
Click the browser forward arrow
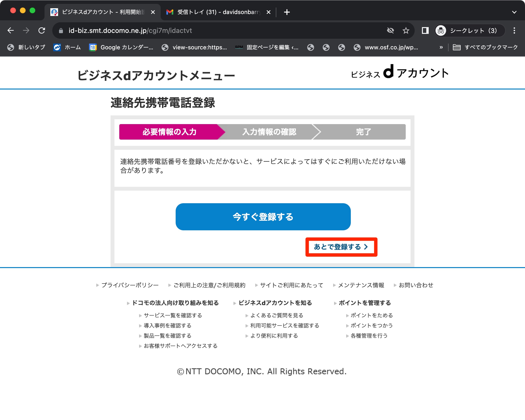point(26,30)
